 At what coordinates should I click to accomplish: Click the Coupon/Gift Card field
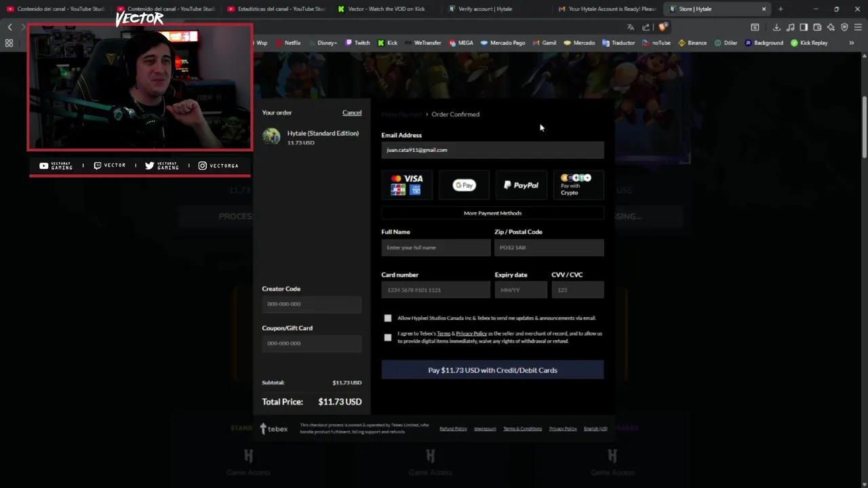point(312,343)
